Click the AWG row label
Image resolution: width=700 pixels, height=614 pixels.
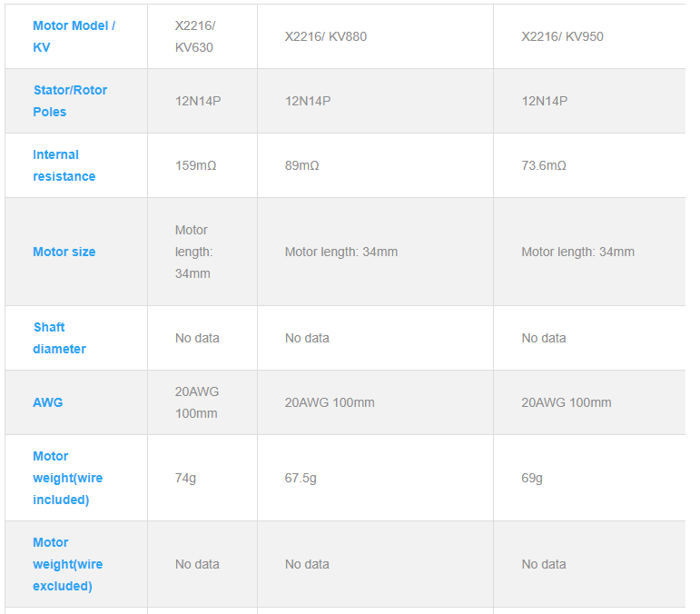pyautogui.click(x=48, y=402)
